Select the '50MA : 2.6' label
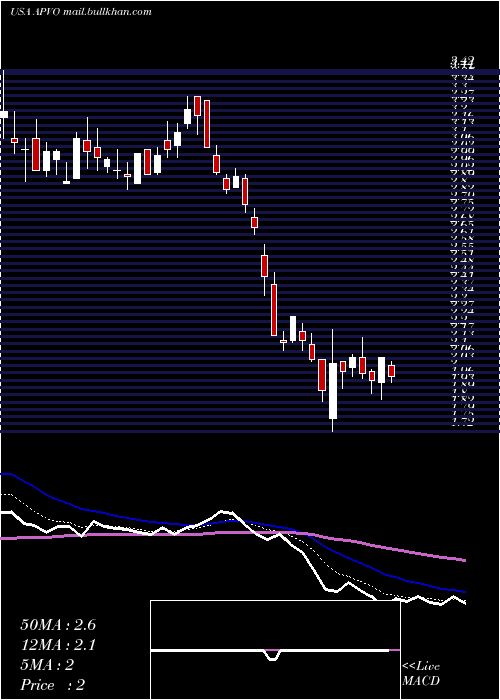Screen dimensions: 500x700 point(58,625)
